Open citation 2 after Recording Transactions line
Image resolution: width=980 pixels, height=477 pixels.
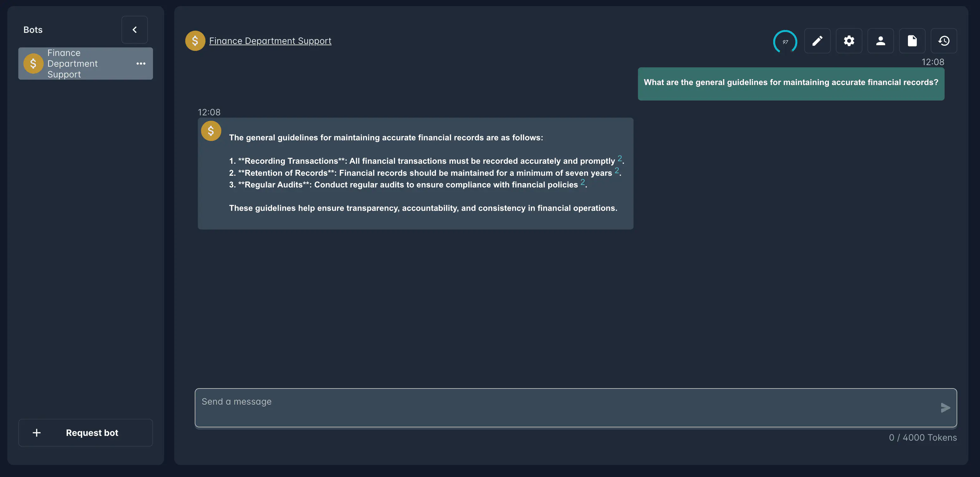620,158
